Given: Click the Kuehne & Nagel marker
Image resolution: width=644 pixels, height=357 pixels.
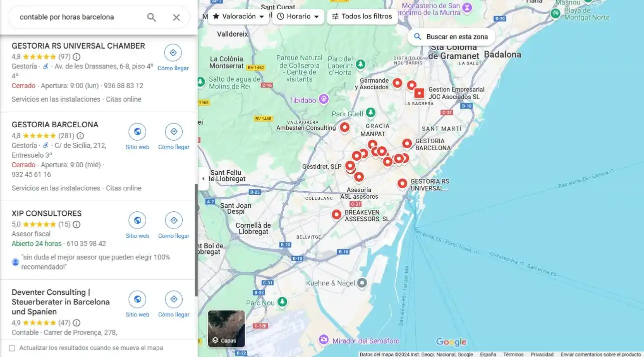Looking at the screenshot, I should pyautogui.click(x=362, y=283).
